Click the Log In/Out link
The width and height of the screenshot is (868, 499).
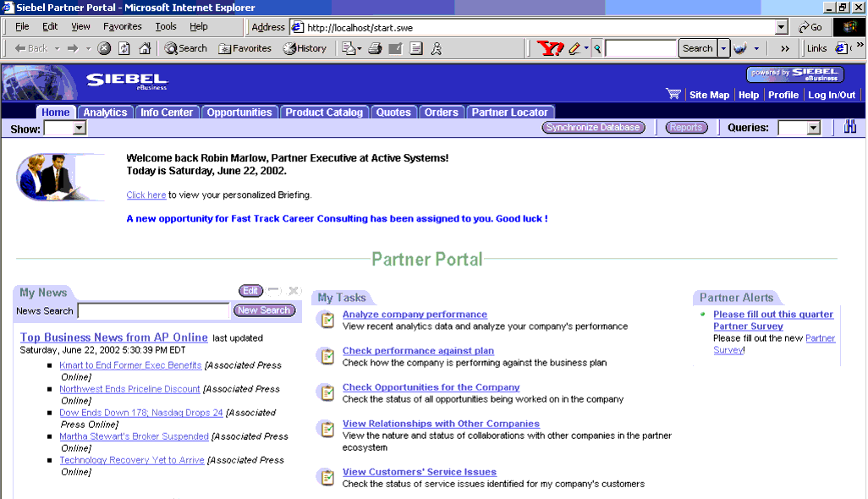pos(832,95)
